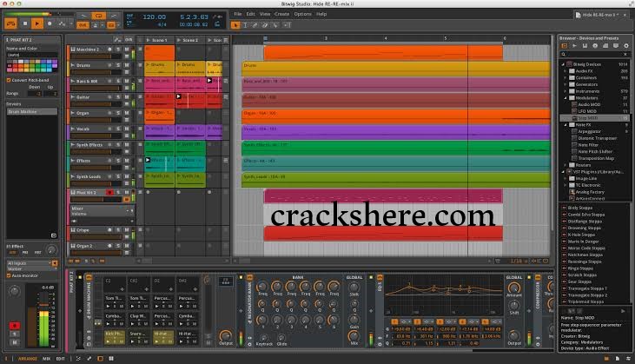
Task: Select Drum Machine in the Devices list
Action: pyautogui.click(x=31, y=111)
